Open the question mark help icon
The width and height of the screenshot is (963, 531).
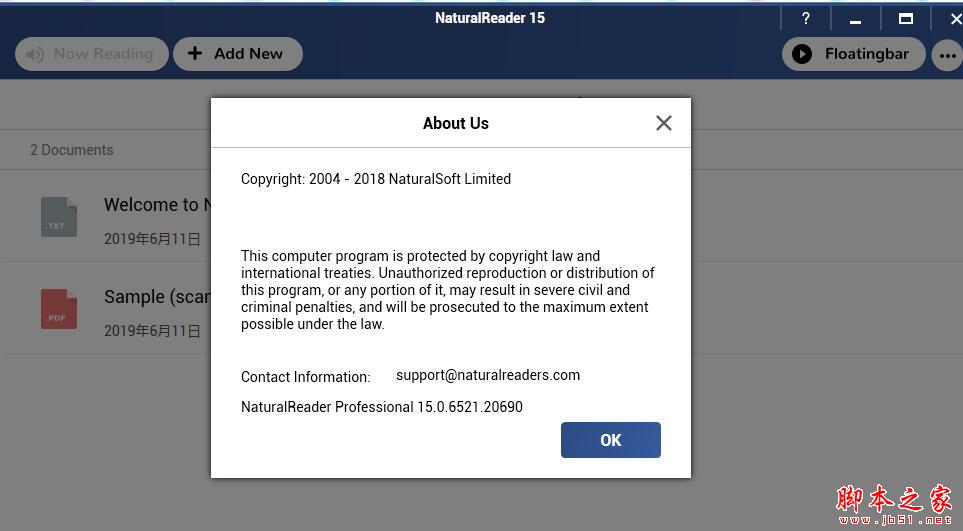pos(806,18)
